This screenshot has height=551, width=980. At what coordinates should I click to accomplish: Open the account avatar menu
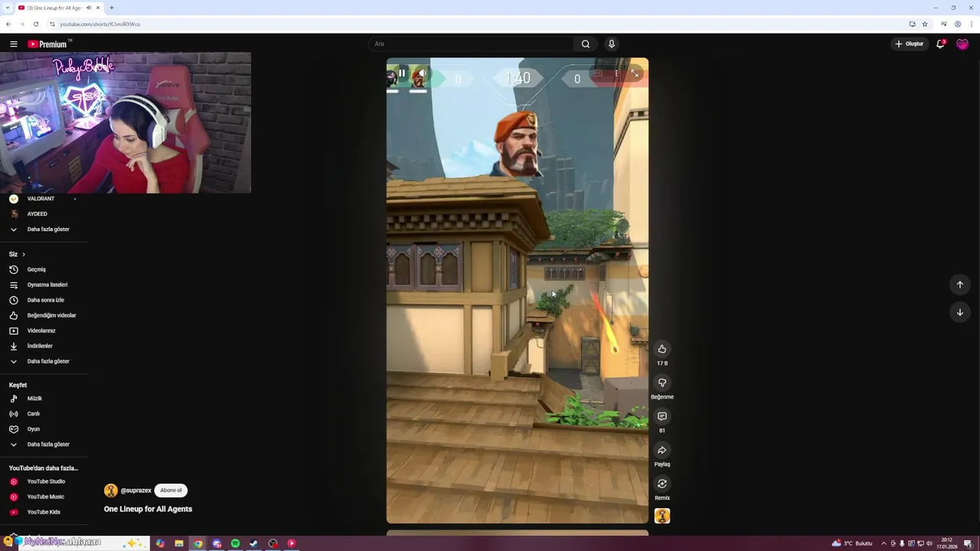click(962, 44)
